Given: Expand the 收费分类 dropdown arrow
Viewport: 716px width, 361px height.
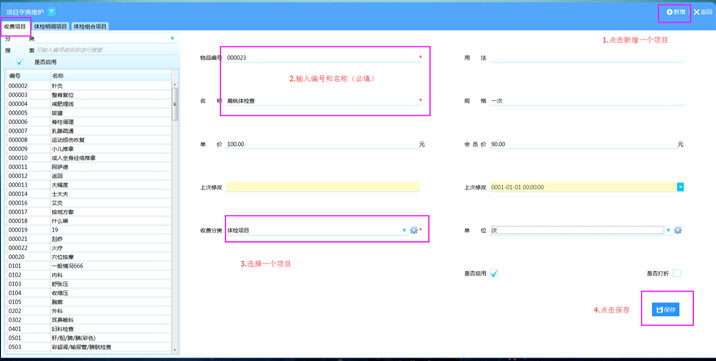Looking at the screenshot, I should pyautogui.click(x=404, y=230).
